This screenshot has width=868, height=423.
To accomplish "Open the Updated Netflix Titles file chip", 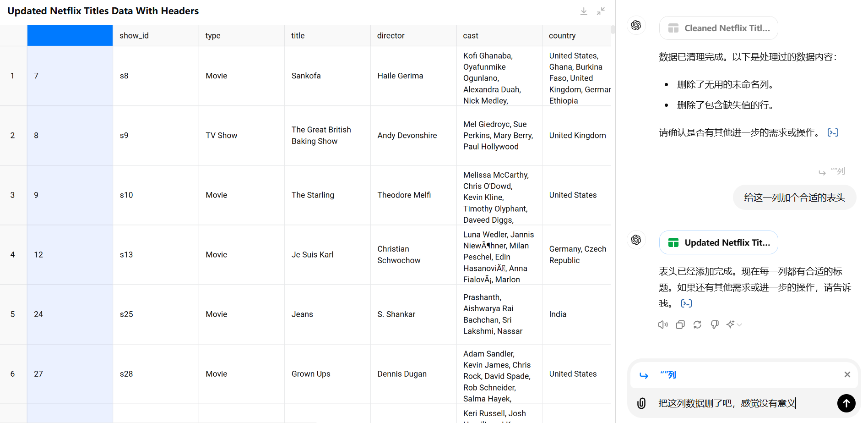I will pos(718,243).
